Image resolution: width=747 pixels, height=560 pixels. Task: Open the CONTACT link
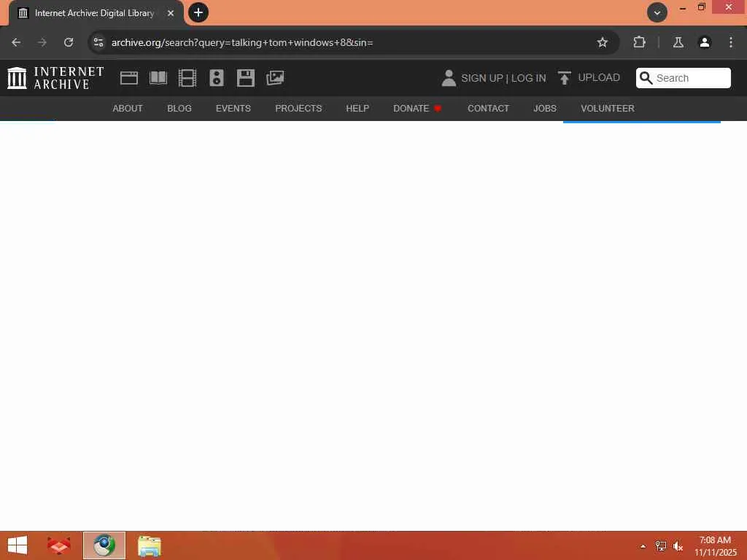[x=488, y=109]
